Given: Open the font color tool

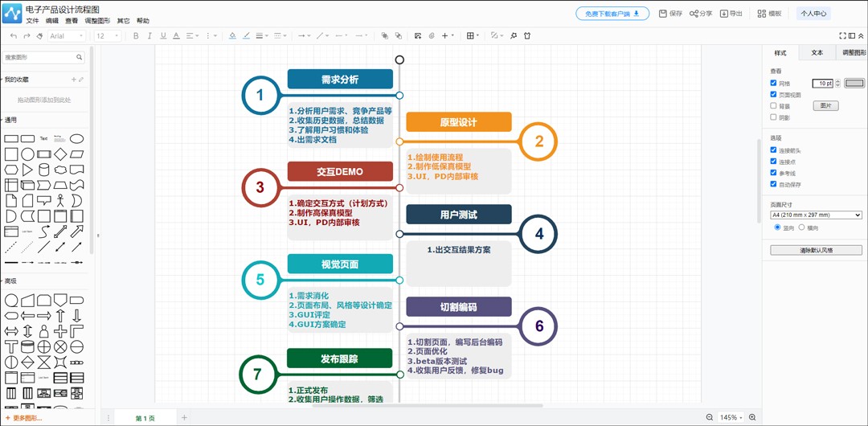Looking at the screenshot, I should pos(176,36).
